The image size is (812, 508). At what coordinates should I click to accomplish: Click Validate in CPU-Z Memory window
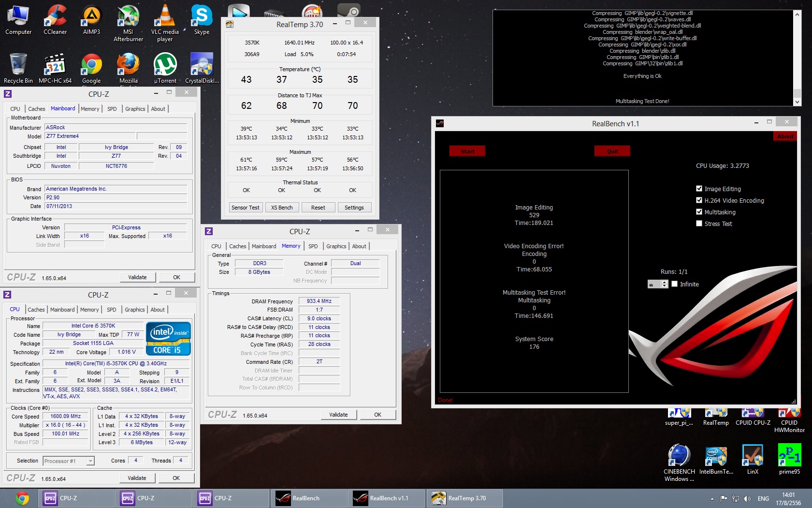pyautogui.click(x=338, y=415)
